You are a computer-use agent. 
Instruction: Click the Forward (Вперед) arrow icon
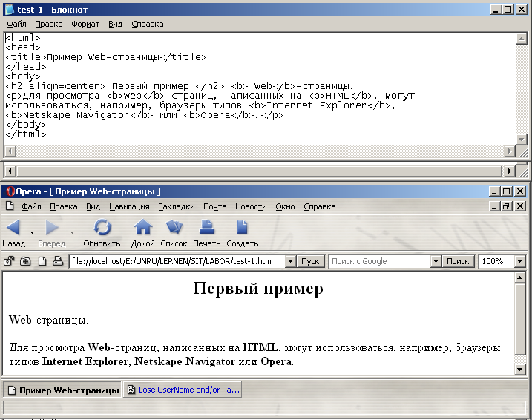tap(52, 227)
